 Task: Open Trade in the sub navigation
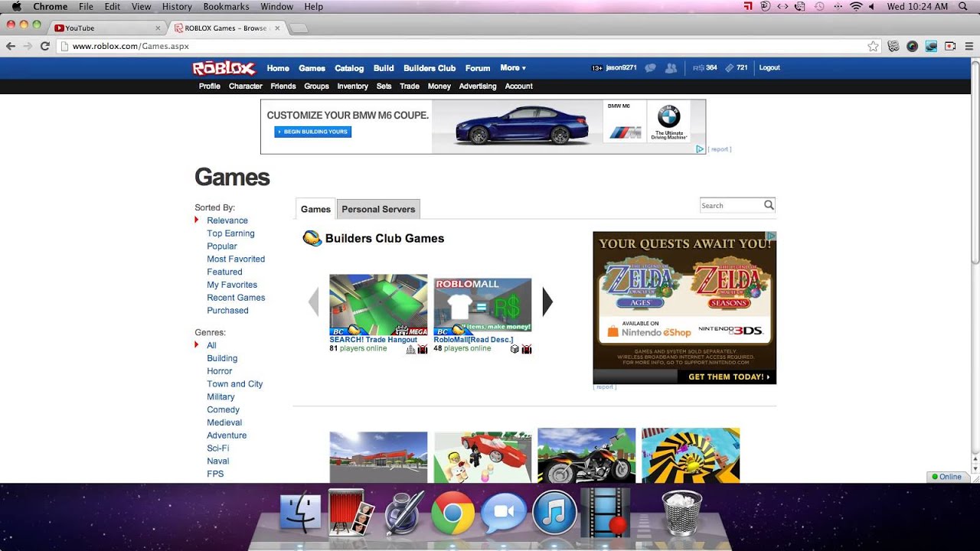click(410, 86)
